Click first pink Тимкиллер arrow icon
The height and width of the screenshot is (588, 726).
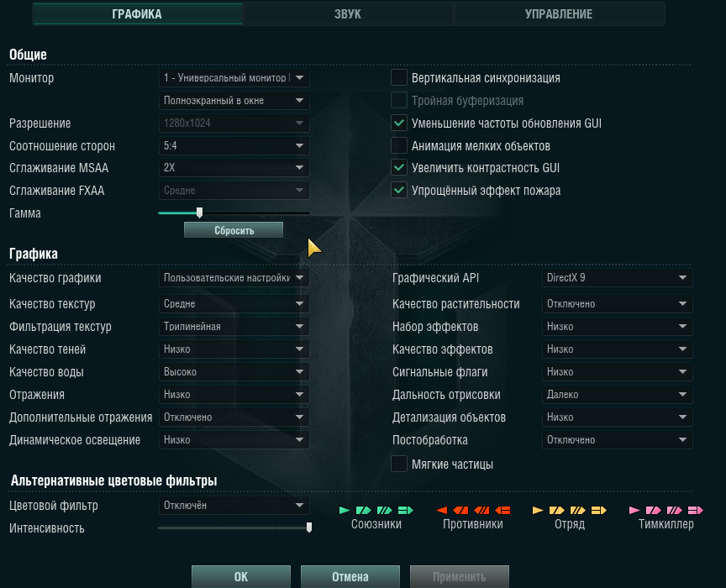(634, 510)
